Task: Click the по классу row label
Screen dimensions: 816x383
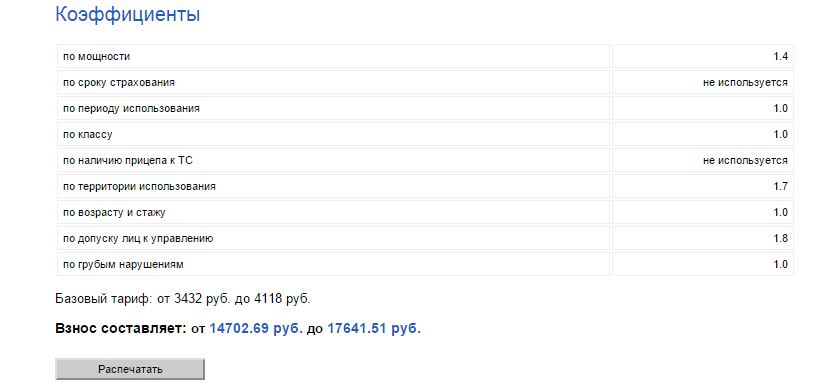Action: click(x=87, y=134)
